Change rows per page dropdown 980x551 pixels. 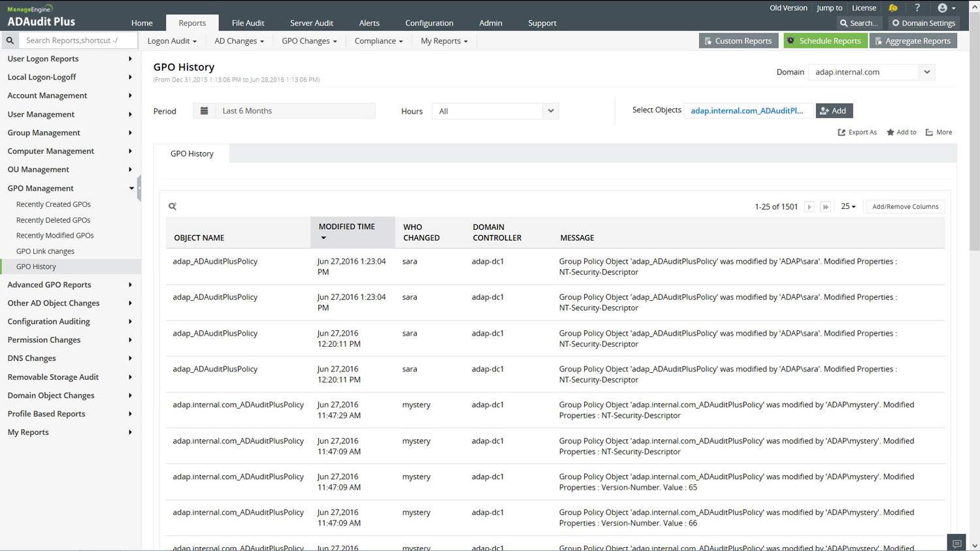[848, 206]
